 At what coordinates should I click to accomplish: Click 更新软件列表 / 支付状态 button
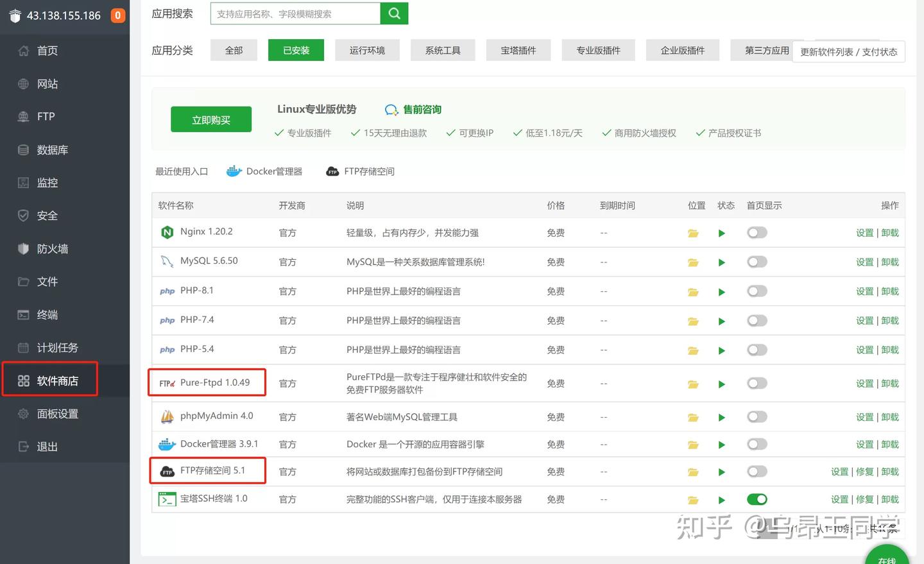point(848,52)
